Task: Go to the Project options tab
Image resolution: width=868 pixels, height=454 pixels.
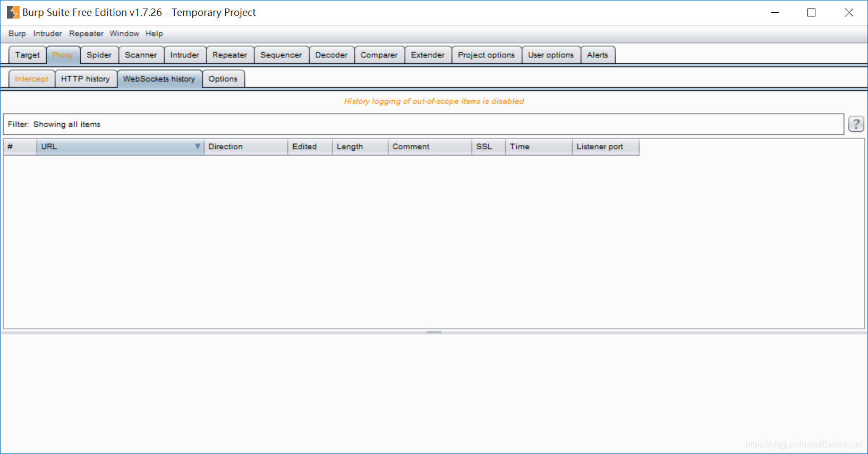Action: 486,55
